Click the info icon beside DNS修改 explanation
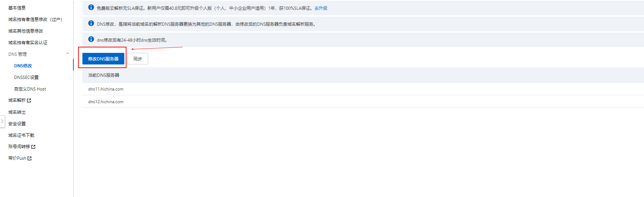Image resolution: width=644 pixels, height=197 pixels. pos(91,23)
